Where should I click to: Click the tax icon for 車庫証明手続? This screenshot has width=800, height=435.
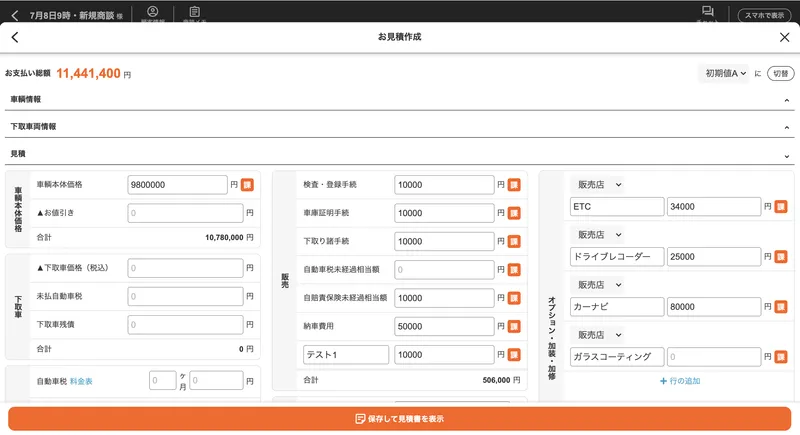point(514,213)
